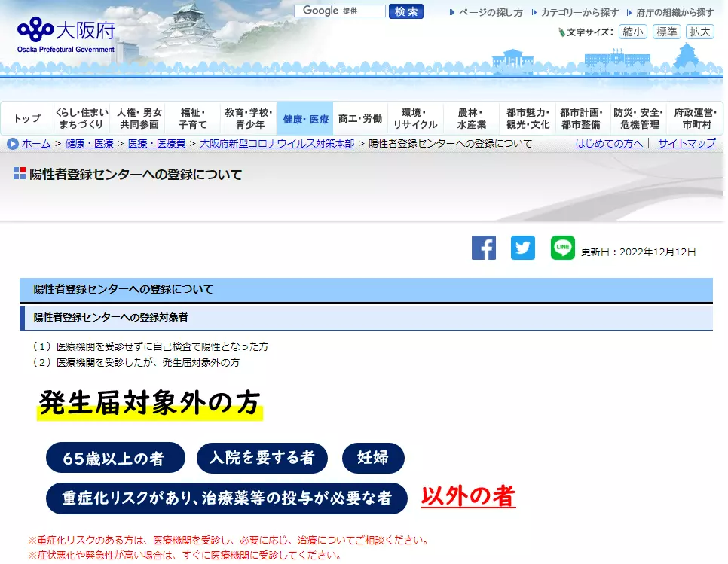The height and width of the screenshot is (564, 728).
Task: Open 環境・リサイクル tab
Action: [x=415, y=118]
